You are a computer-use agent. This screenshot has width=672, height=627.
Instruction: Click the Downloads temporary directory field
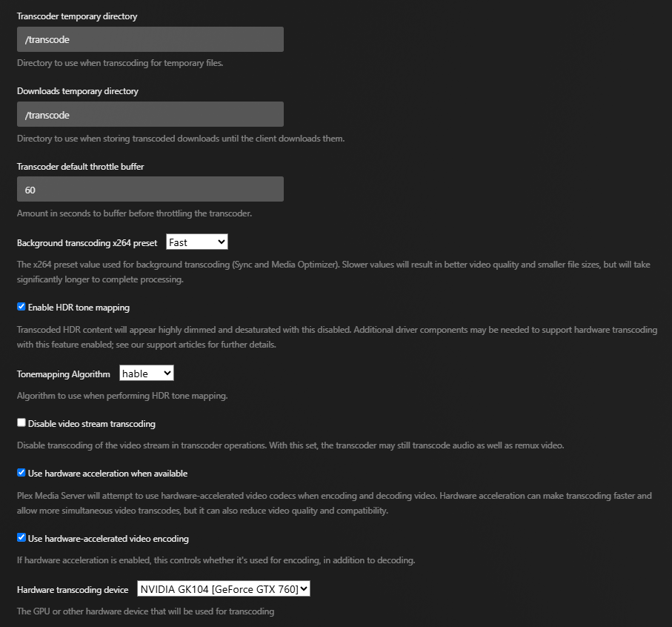(150, 114)
